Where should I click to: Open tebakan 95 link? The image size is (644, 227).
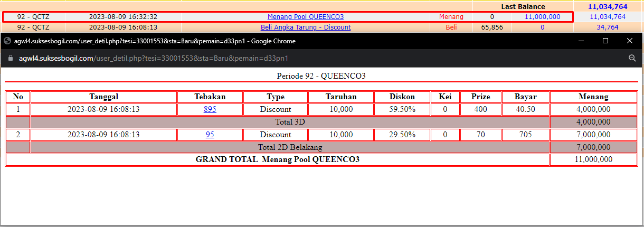point(210,135)
